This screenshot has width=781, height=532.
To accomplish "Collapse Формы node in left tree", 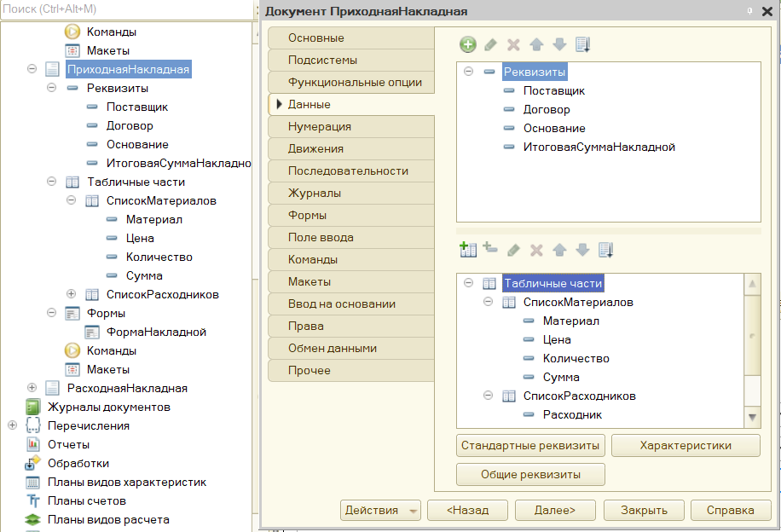I will [51, 313].
